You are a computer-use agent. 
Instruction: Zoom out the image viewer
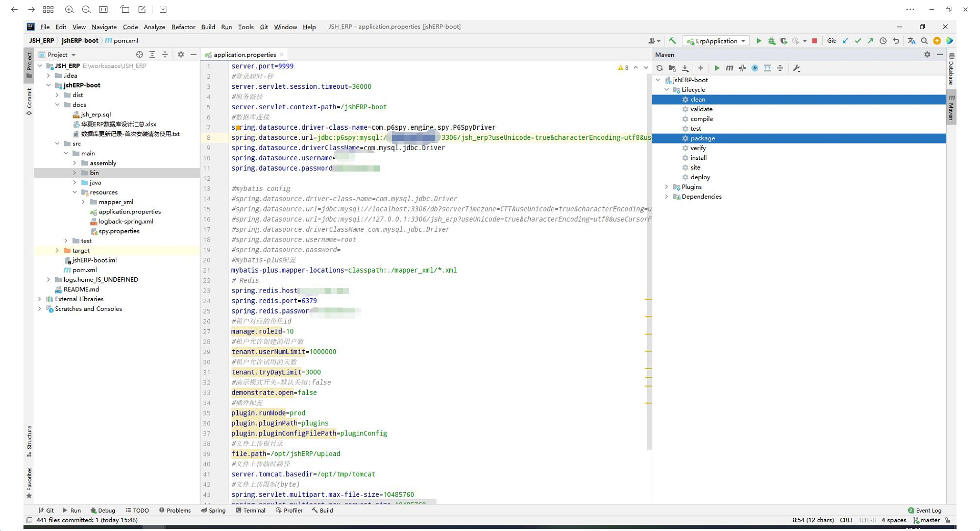click(x=86, y=9)
